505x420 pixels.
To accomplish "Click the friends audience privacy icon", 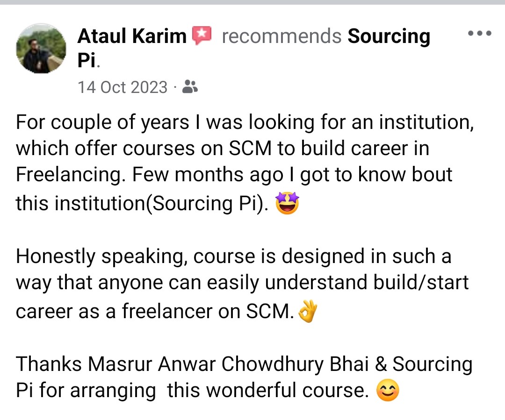I will (189, 86).
